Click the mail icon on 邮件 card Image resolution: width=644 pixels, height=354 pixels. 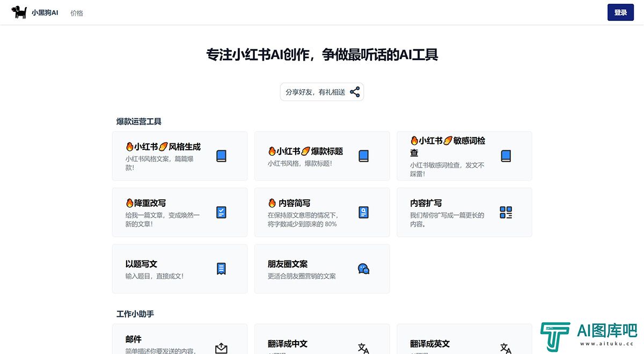221,349
